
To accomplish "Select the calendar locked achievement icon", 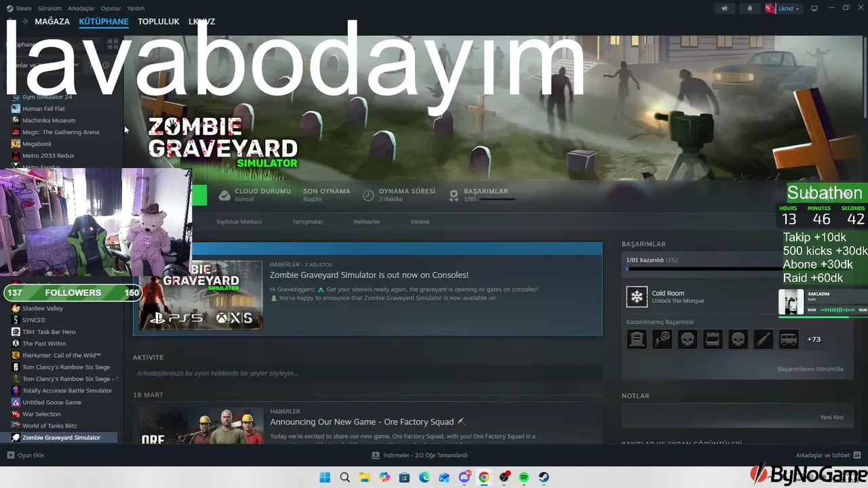I will point(713,339).
